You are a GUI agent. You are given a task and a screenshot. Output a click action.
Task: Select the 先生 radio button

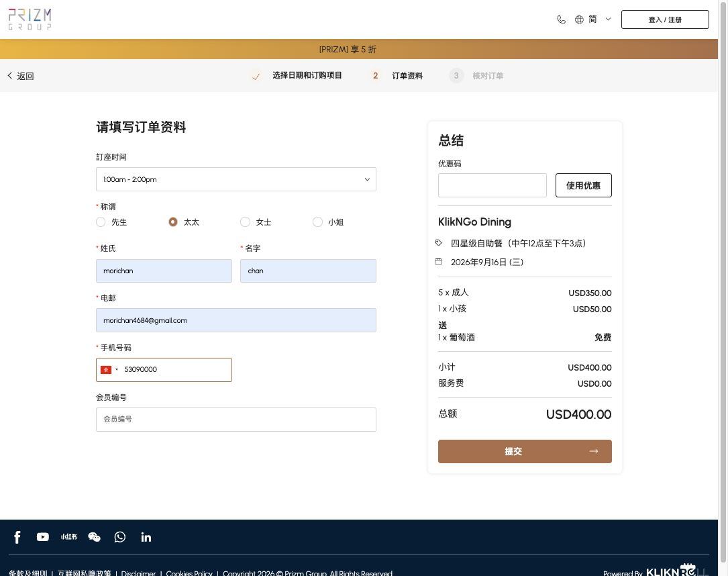(x=101, y=222)
